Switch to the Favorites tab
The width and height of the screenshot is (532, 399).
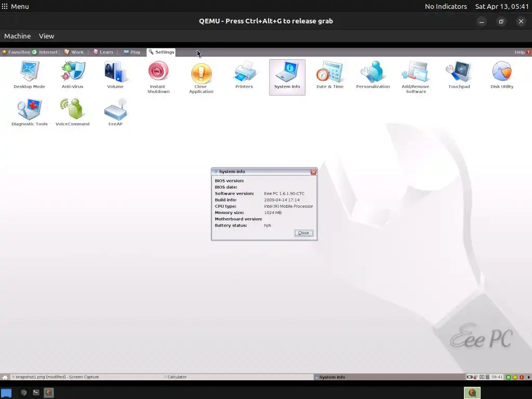[x=16, y=52]
